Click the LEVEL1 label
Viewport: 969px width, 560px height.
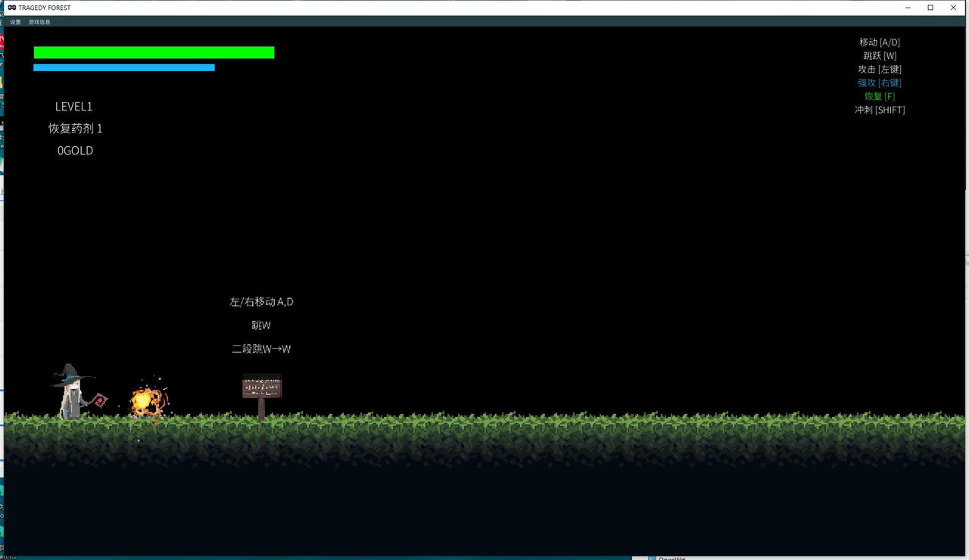coord(73,107)
